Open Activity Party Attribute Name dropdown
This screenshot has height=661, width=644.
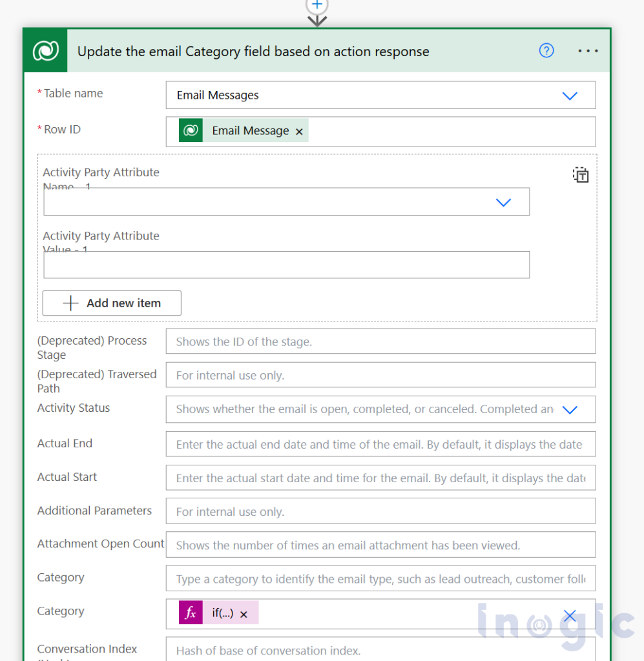tap(503, 202)
